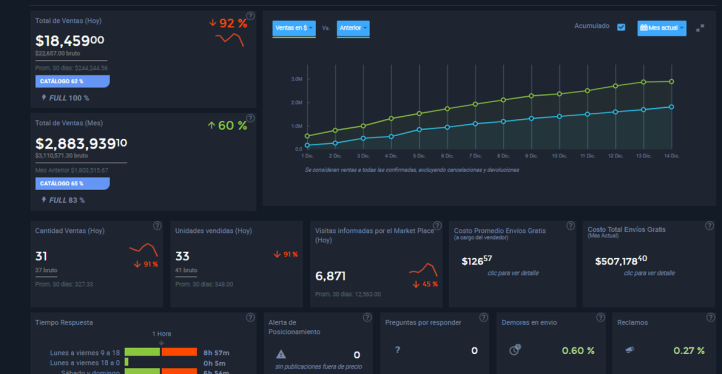Click the 14 Dic. green data point
The width and height of the screenshot is (722, 374).
(671, 82)
